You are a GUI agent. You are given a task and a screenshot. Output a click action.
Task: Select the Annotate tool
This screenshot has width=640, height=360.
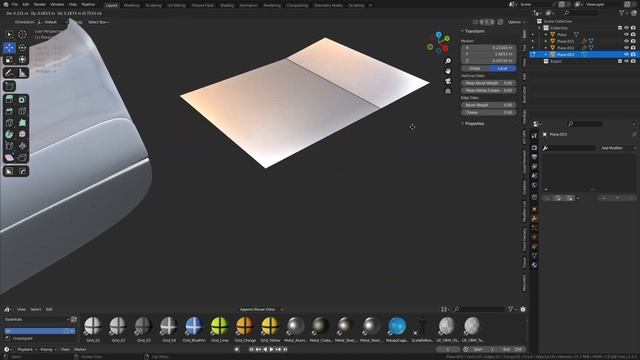click(9, 73)
